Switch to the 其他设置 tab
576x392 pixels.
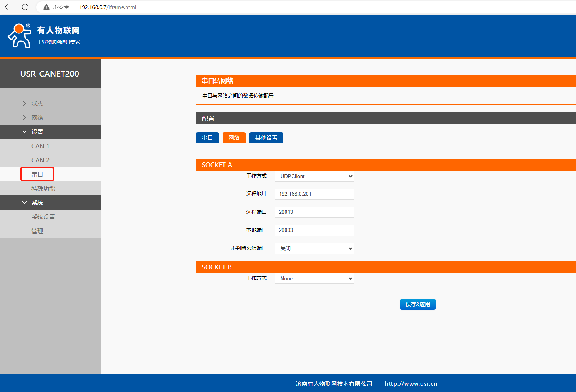(x=266, y=138)
